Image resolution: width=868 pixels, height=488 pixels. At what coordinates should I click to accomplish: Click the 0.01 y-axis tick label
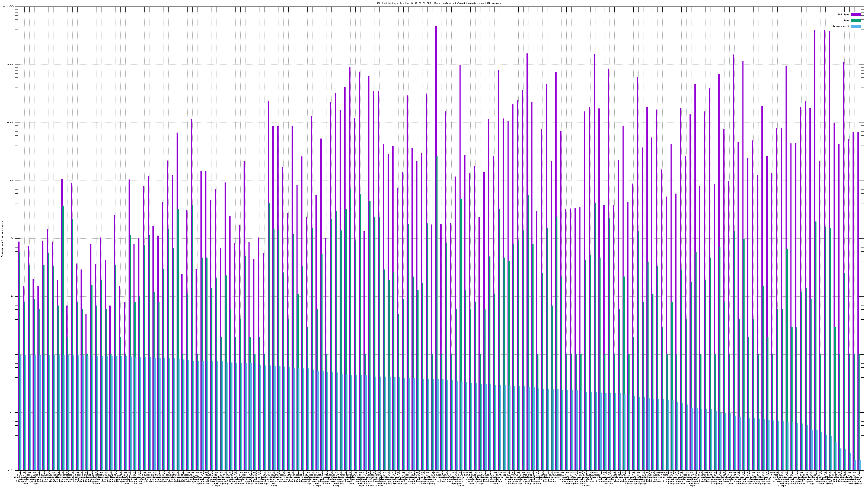pos(11,470)
